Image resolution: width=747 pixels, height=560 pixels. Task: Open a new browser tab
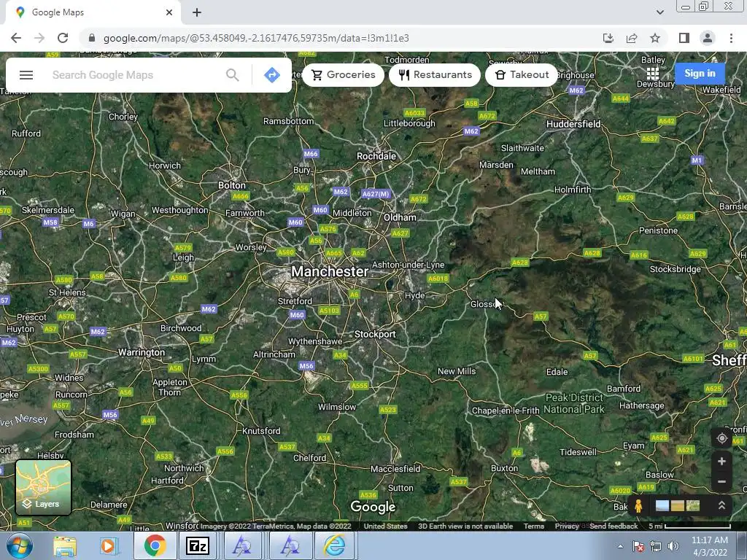[197, 12]
